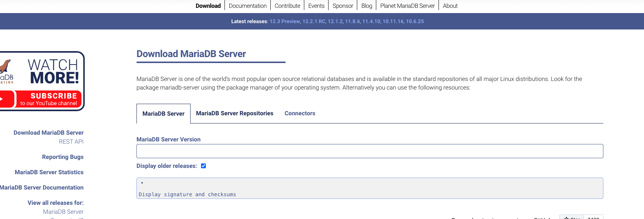
Task: Click Planet MariaDB Server in navigation
Action: 407,6
